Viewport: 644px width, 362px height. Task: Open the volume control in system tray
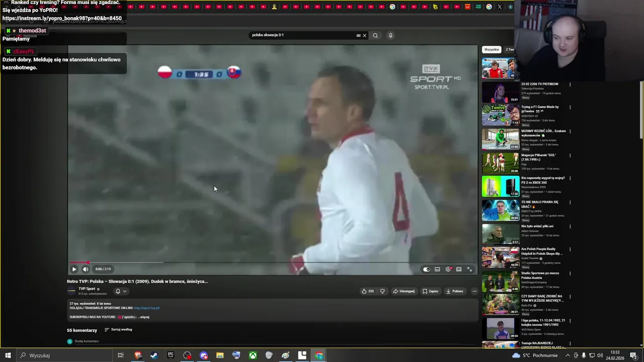(x=600, y=355)
